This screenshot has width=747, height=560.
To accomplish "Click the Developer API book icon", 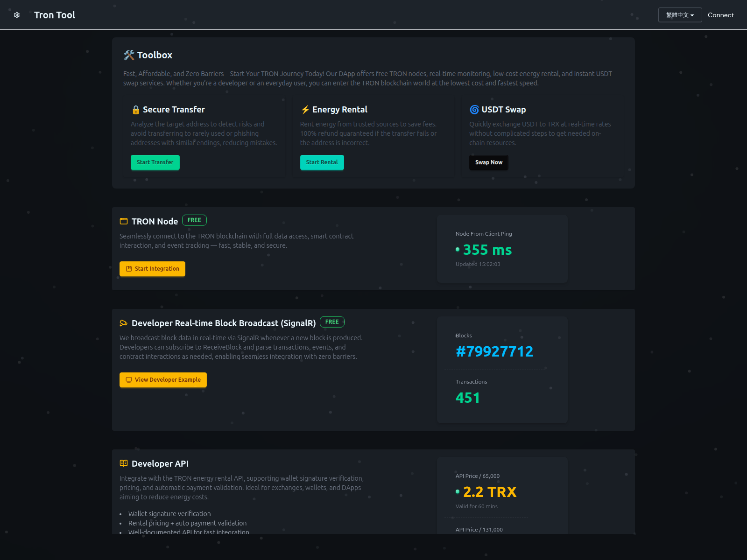I will 124,463.
